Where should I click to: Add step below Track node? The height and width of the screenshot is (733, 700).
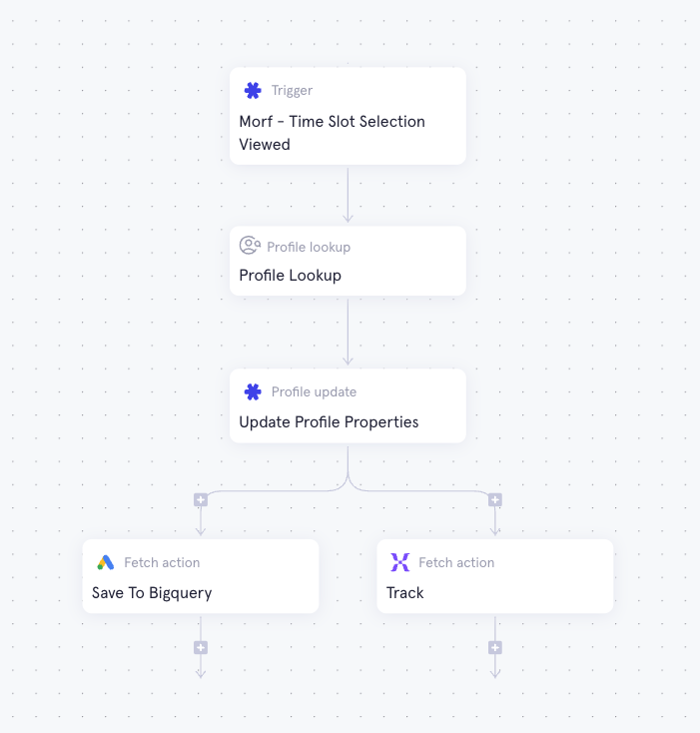tap(495, 647)
